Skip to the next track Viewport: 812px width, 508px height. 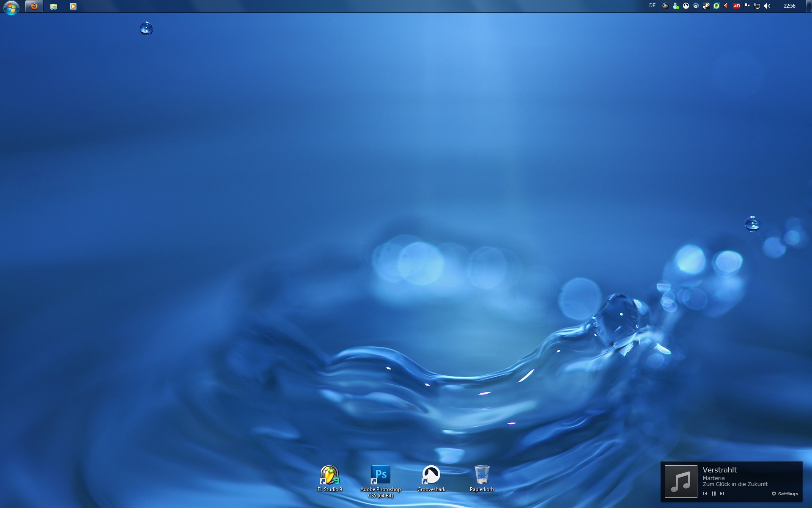pos(722,494)
